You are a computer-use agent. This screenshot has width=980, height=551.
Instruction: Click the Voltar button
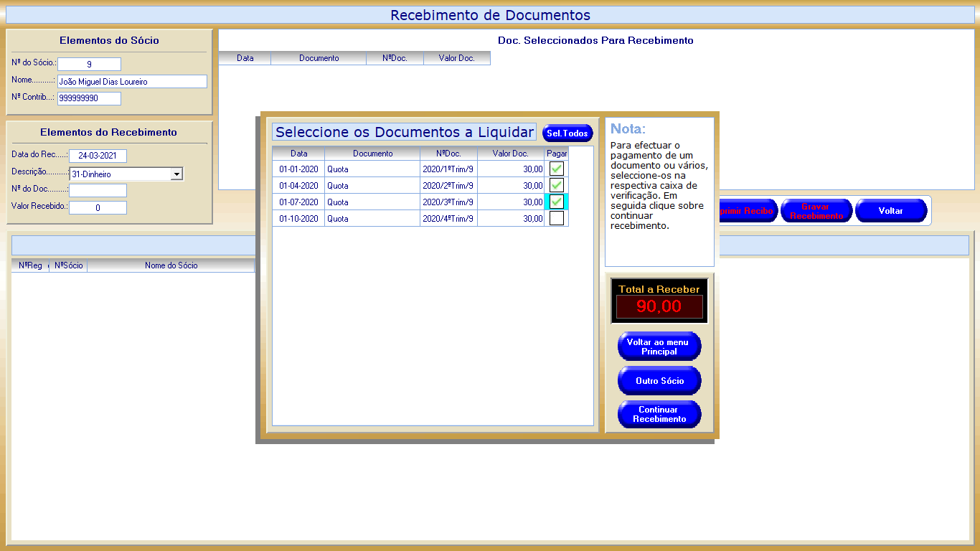(x=891, y=211)
